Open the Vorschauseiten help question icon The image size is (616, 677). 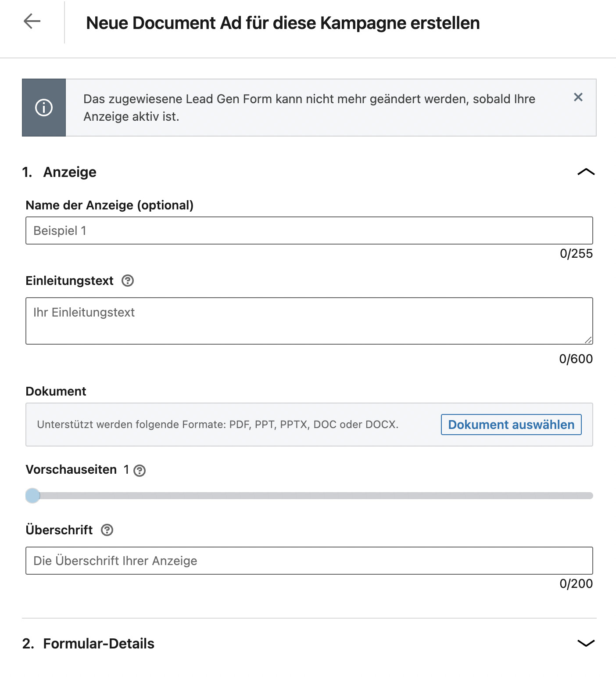click(140, 471)
